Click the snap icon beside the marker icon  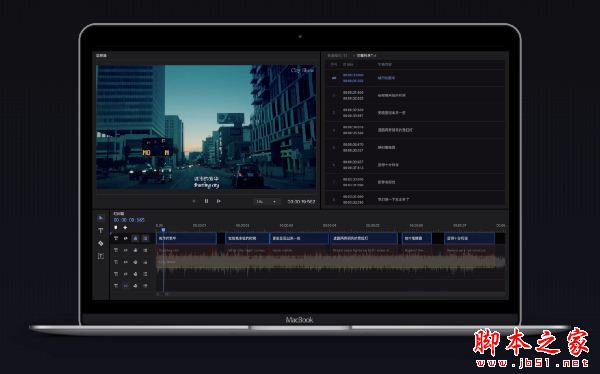125,227
